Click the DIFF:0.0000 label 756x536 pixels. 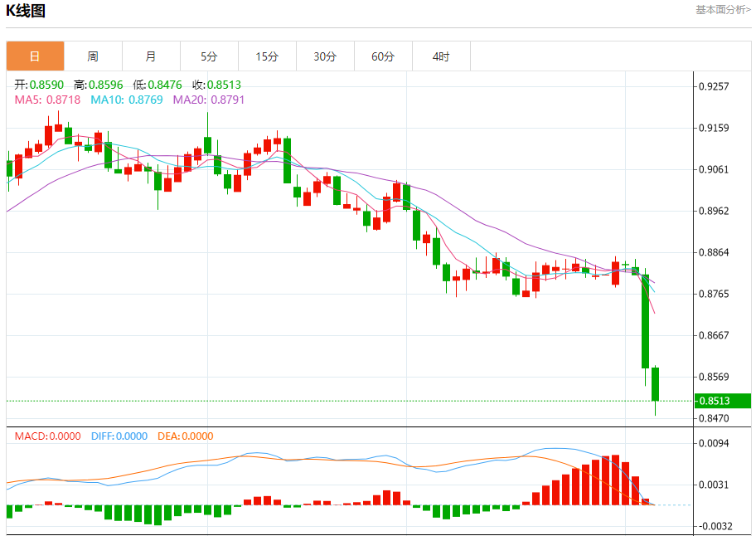[119, 436]
